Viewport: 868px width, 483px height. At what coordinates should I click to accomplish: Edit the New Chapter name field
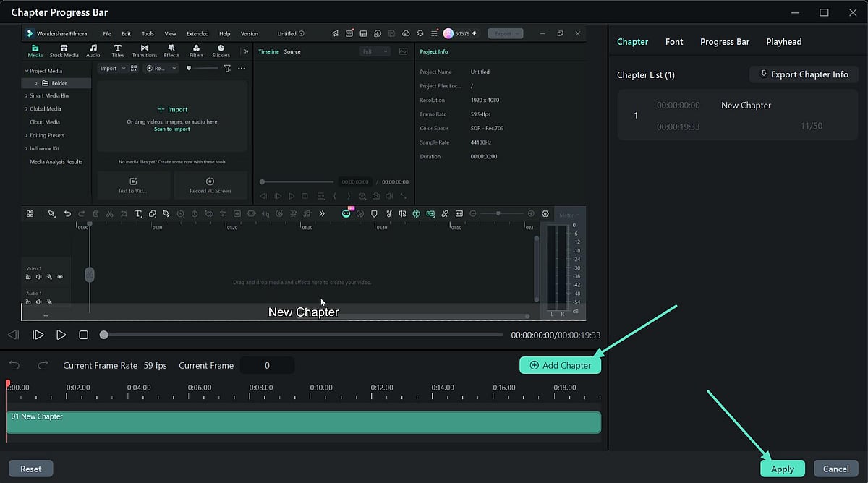(x=746, y=106)
